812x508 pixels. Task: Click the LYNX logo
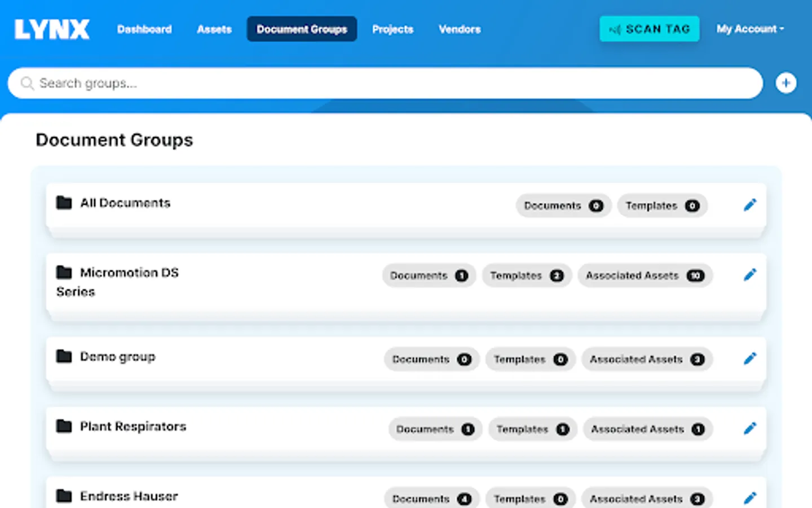51,29
